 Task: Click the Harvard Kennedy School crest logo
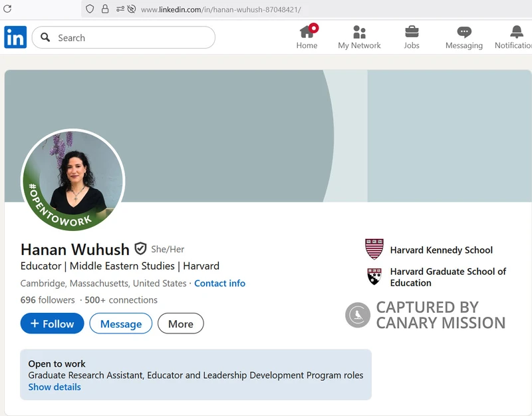(x=374, y=250)
